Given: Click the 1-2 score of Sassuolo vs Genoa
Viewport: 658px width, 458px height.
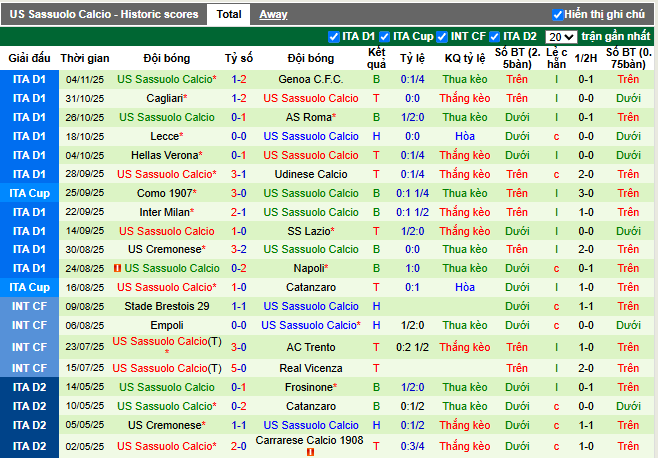Looking at the screenshot, I should tap(239, 79).
